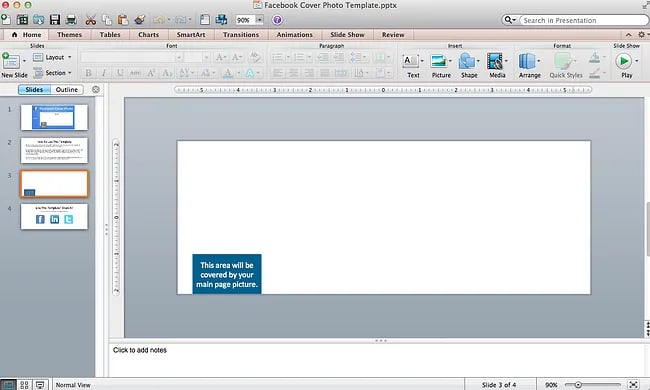Switch to Slide Sorter view in status bar
The image size is (650, 390).
(24, 385)
